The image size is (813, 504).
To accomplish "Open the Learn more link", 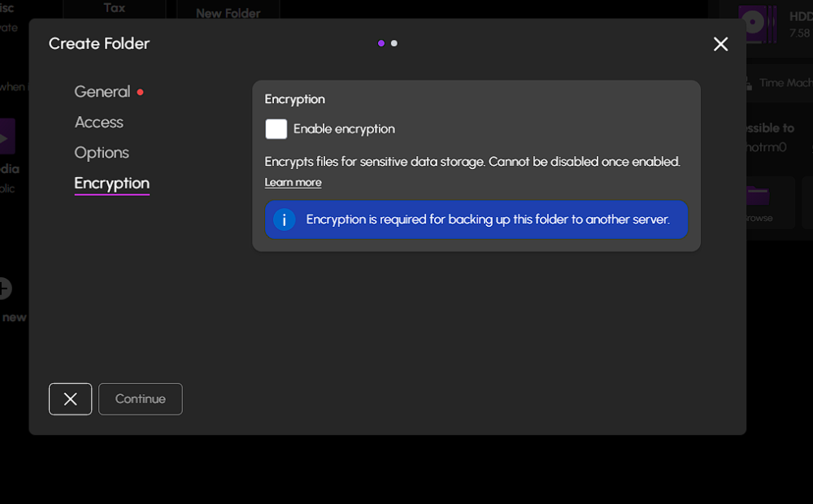I will (293, 182).
